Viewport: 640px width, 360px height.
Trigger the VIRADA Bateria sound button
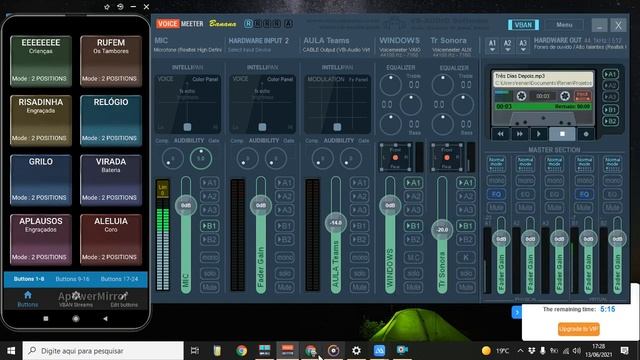(x=111, y=180)
